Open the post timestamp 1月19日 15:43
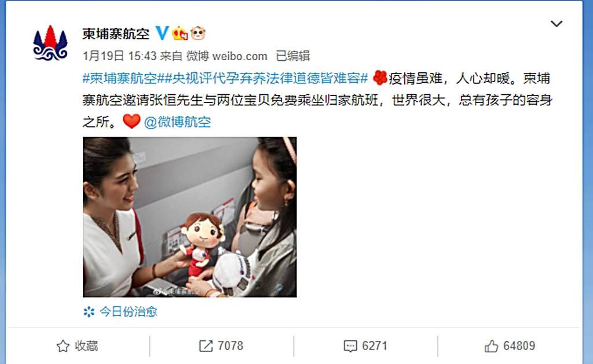This screenshot has width=593, height=364. point(119,56)
